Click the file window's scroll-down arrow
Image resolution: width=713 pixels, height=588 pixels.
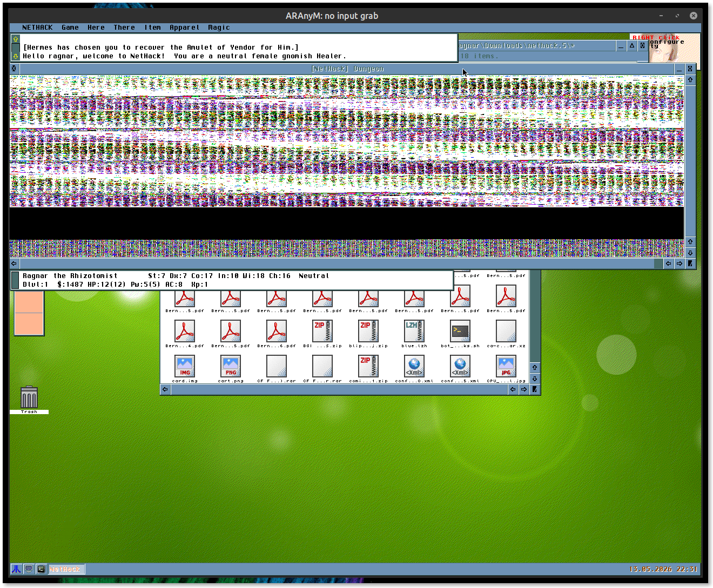click(535, 379)
